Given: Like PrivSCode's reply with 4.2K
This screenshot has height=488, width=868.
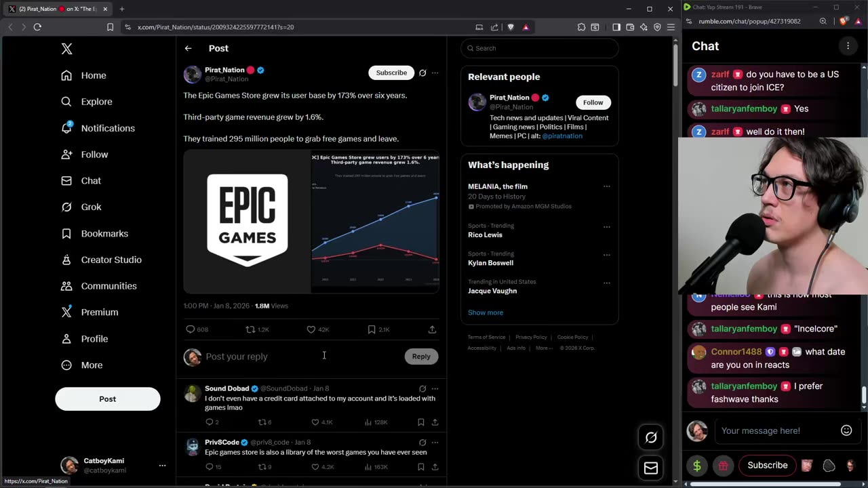Looking at the screenshot, I should click(x=315, y=467).
